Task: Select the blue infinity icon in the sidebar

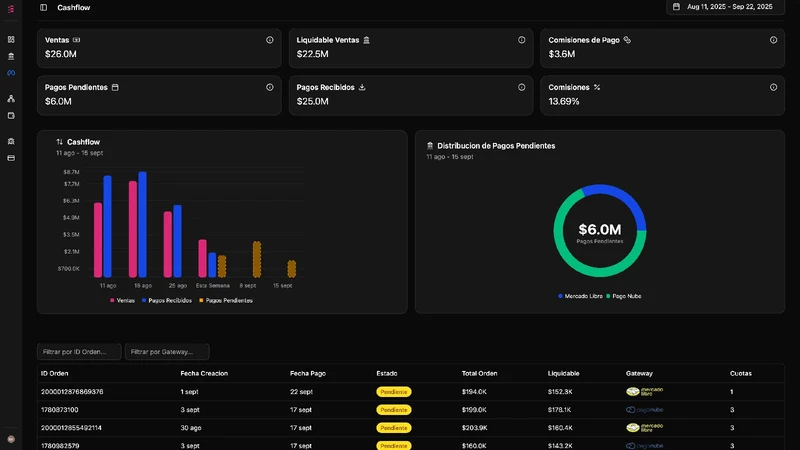Action: coord(11,73)
